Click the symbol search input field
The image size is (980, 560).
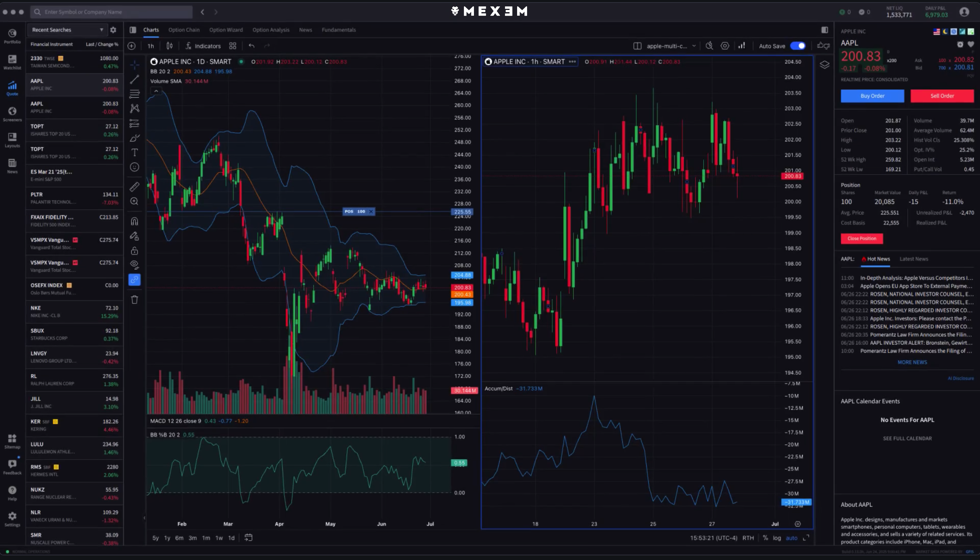(111, 12)
